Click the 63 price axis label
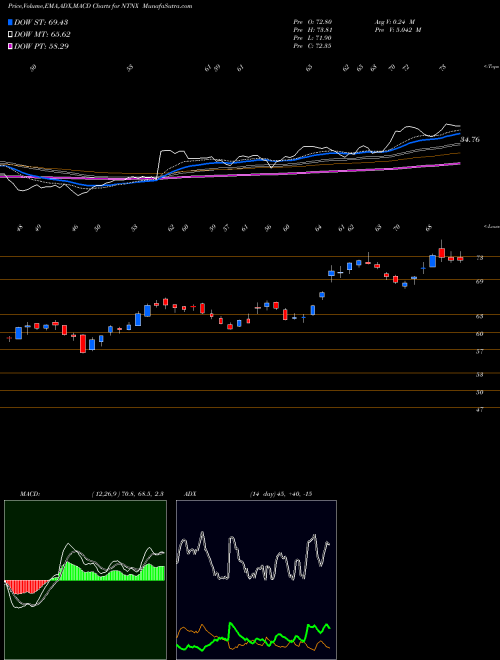This screenshot has width=500, height=660. 479,316
